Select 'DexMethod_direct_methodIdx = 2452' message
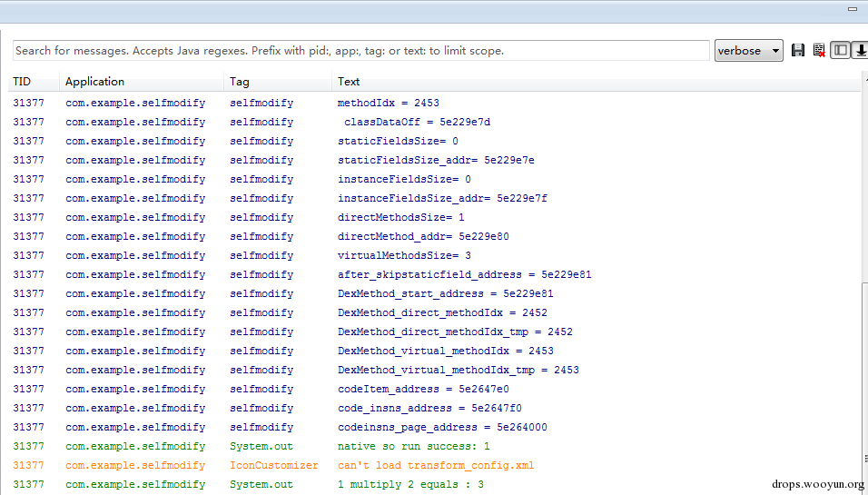The height and width of the screenshot is (495, 868). (x=442, y=312)
